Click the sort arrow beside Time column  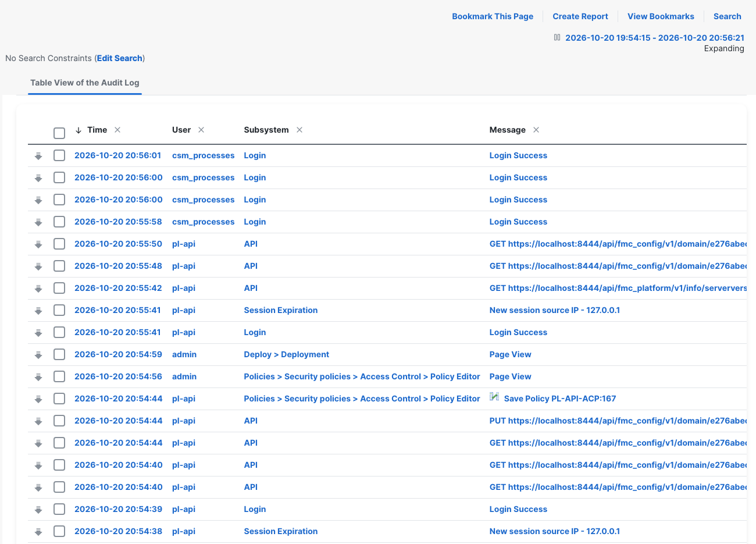pyautogui.click(x=79, y=130)
